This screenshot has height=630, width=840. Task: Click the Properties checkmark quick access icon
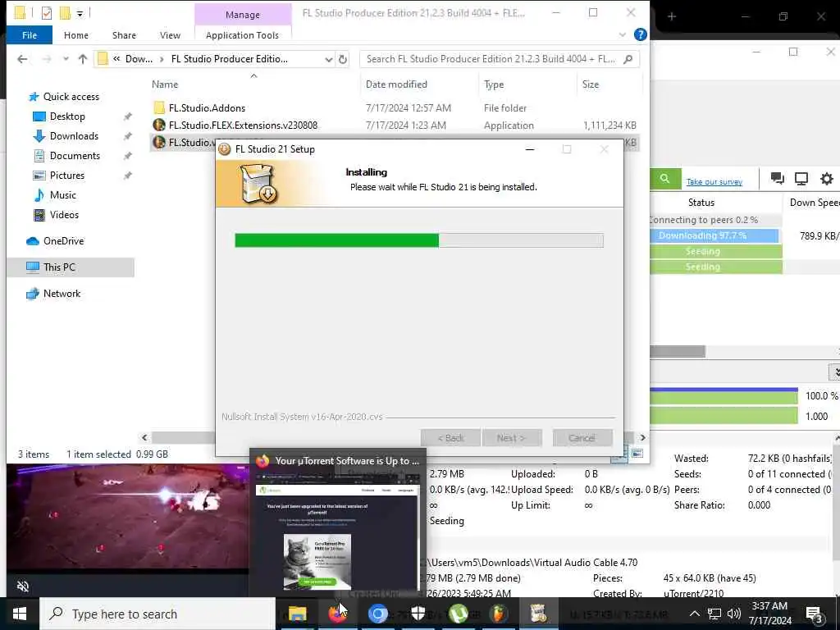(47, 13)
